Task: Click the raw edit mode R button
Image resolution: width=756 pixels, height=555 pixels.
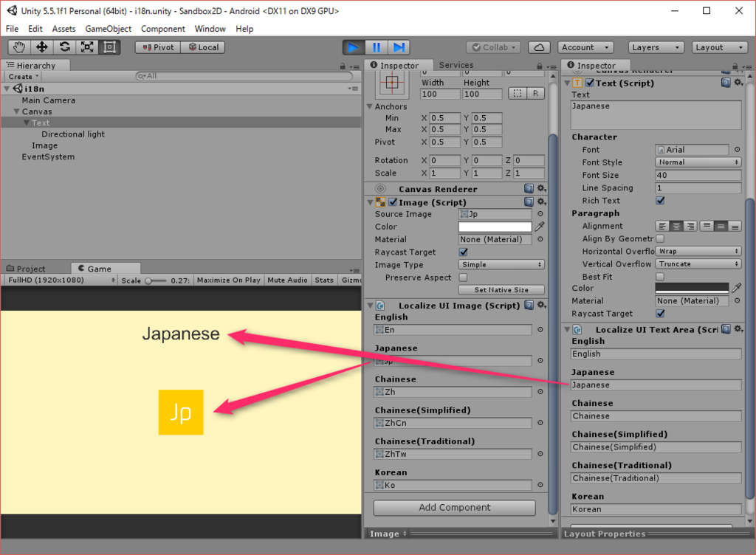Action: click(536, 94)
